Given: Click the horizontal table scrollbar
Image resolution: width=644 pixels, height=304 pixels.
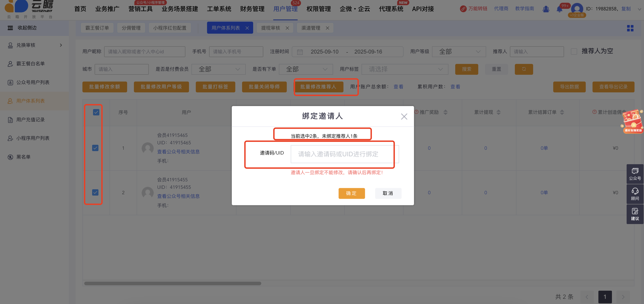Looking at the screenshot, I should (x=173, y=283).
